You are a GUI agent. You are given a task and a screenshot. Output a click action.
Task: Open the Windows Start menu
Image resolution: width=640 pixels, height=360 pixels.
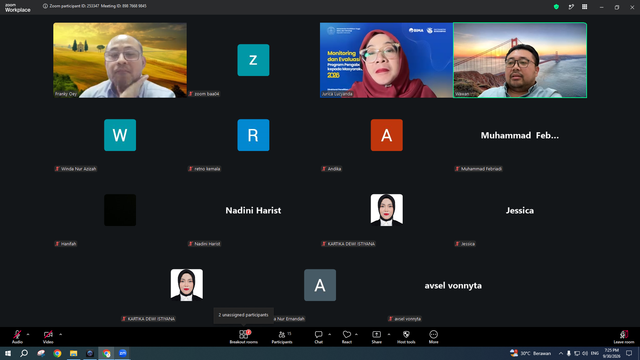coord(8,353)
